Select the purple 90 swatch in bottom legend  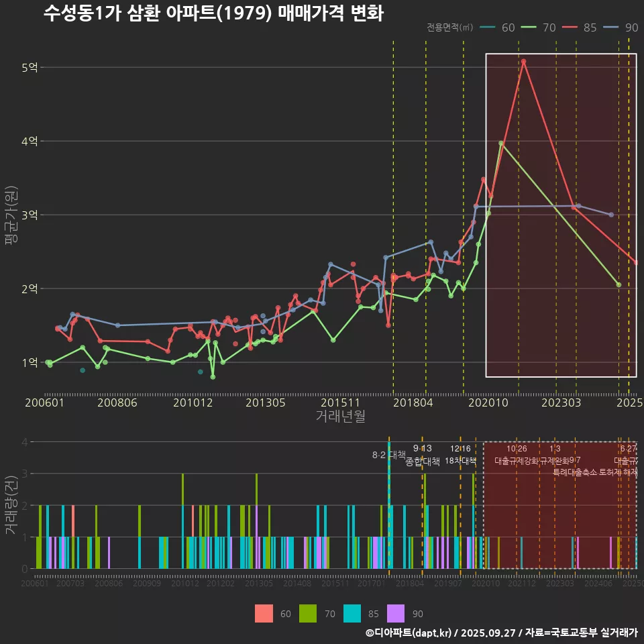(x=396, y=613)
